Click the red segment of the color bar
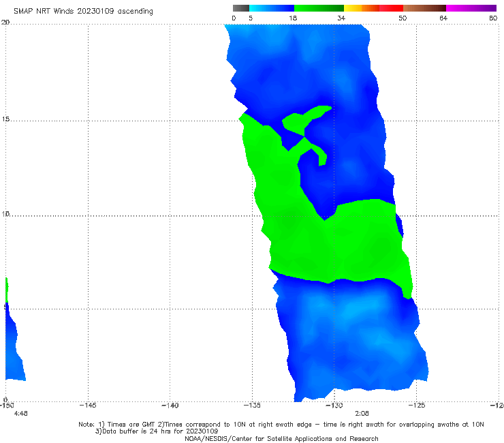 coord(391,8)
